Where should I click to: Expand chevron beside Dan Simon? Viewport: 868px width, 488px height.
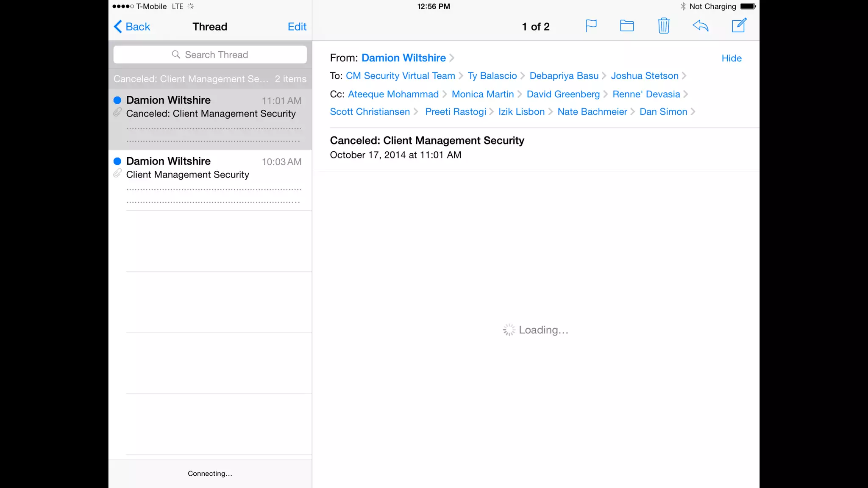(693, 112)
